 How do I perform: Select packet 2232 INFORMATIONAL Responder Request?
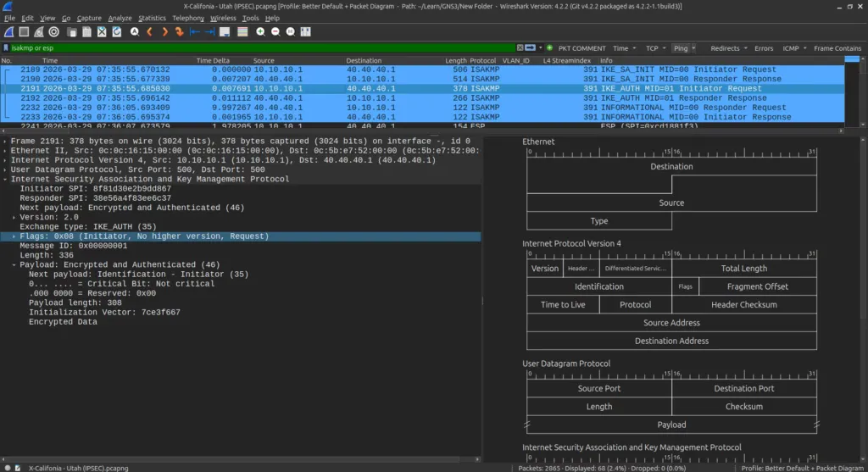coord(422,108)
